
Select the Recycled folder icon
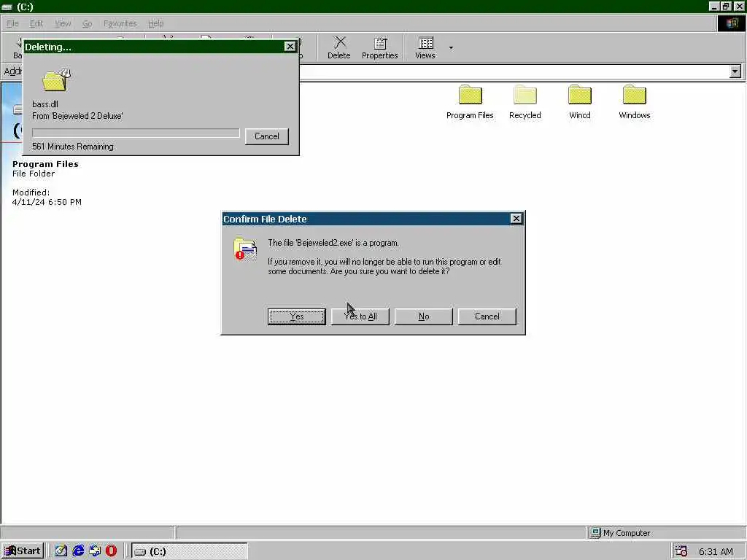(x=525, y=102)
